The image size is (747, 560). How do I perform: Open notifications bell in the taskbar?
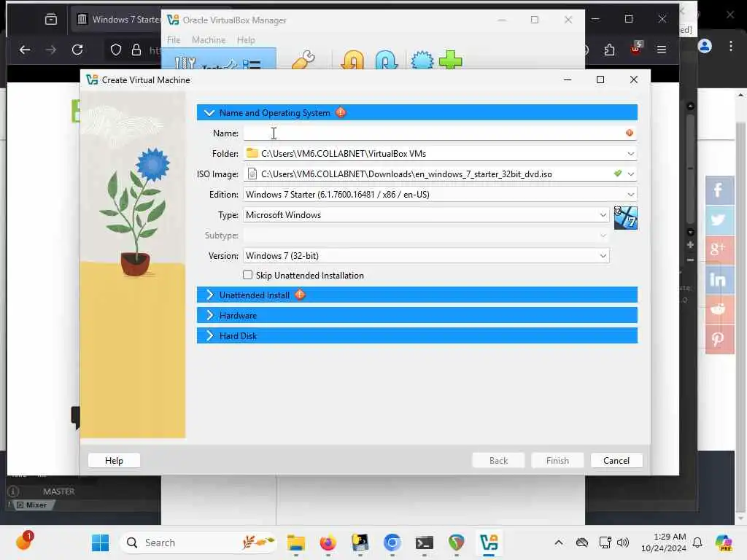pos(697,542)
